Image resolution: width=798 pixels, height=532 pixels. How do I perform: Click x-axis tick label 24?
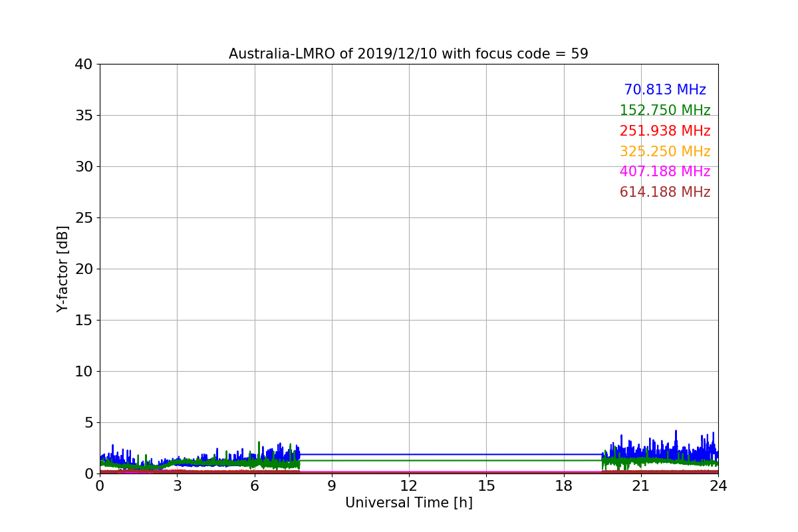[x=718, y=486]
